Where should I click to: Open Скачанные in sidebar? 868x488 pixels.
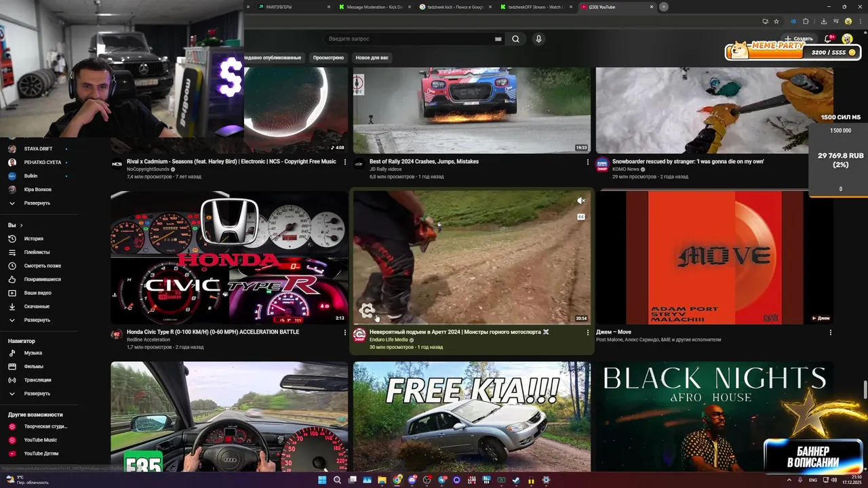(37, 306)
